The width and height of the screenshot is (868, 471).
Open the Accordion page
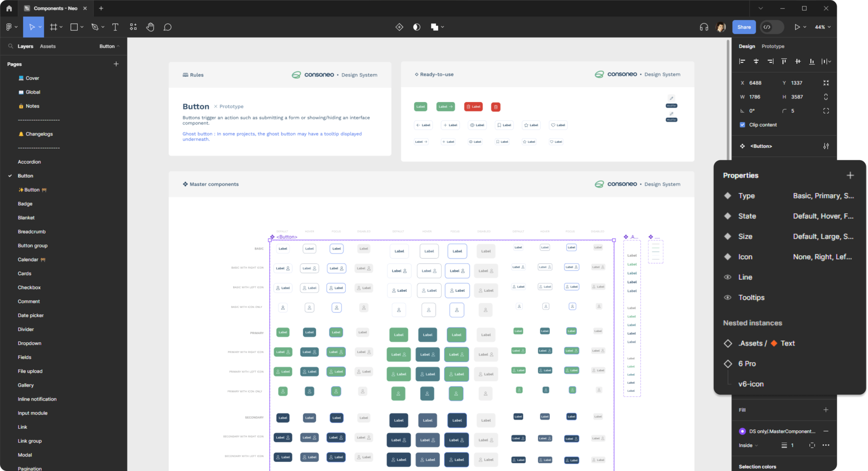point(29,162)
